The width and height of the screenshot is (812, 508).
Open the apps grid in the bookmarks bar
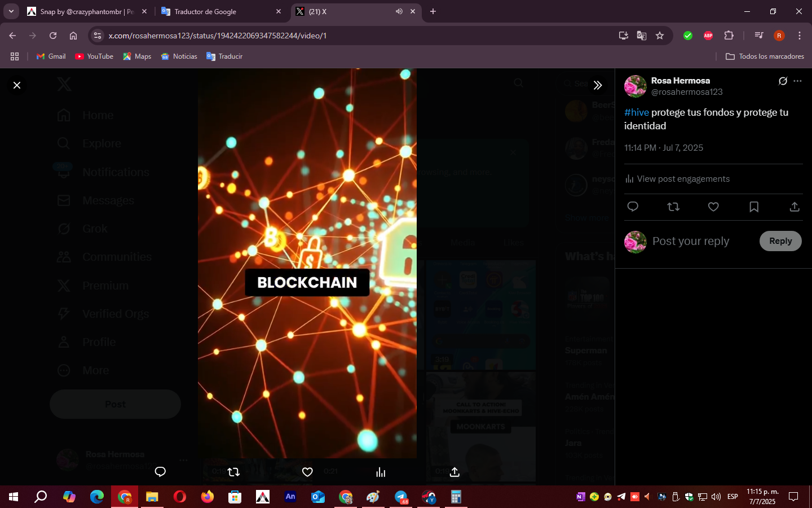pos(15,56)
